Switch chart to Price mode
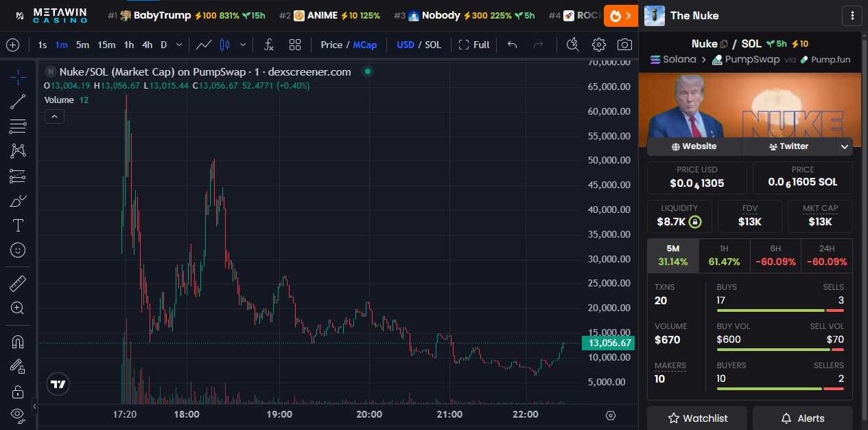The image size is (868, 430). (x=331, y=45)
